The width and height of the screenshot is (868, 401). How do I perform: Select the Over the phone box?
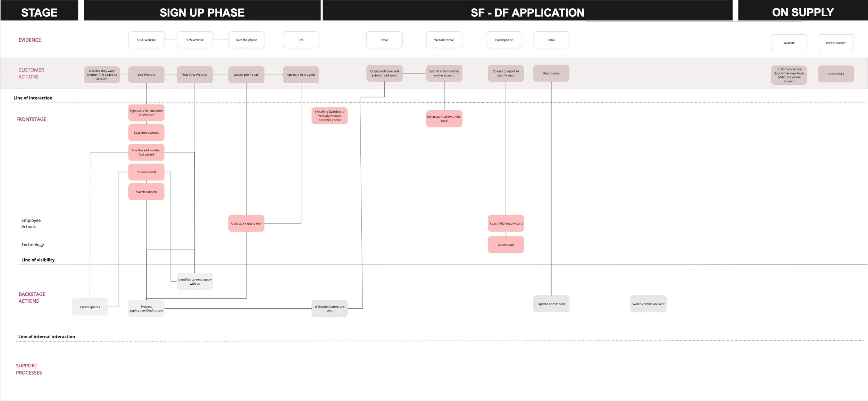pos(246,40)
